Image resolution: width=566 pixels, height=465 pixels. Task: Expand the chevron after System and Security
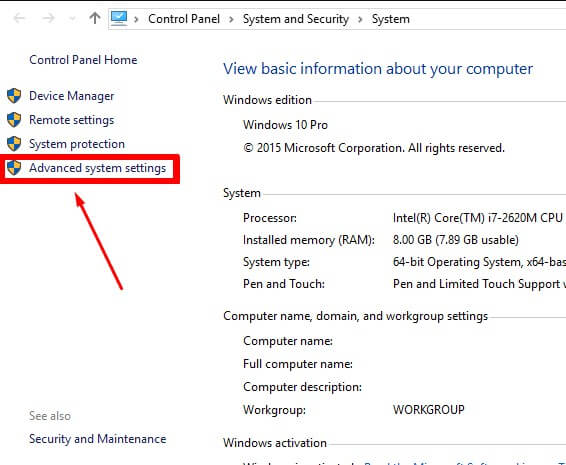(x=360, y=19)
